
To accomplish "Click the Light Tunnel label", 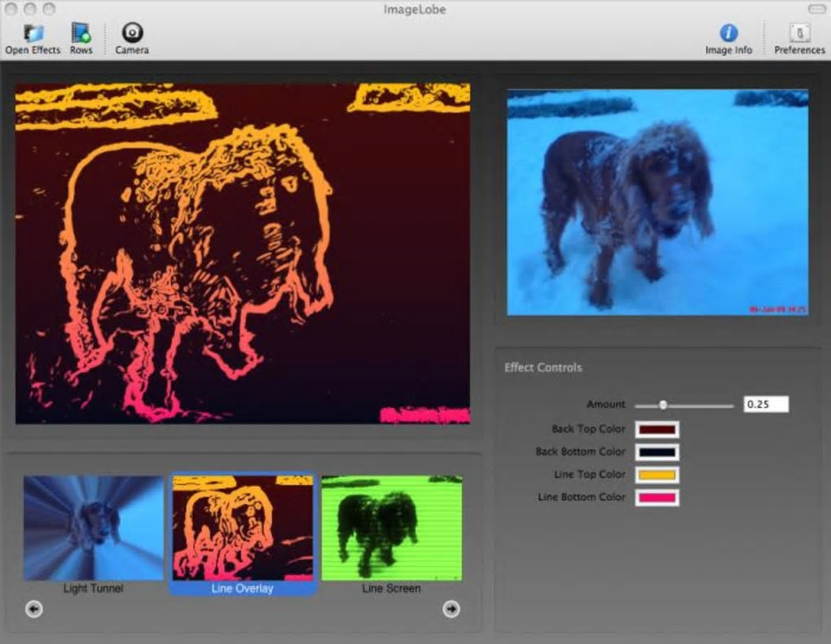I will coord(93,589).
